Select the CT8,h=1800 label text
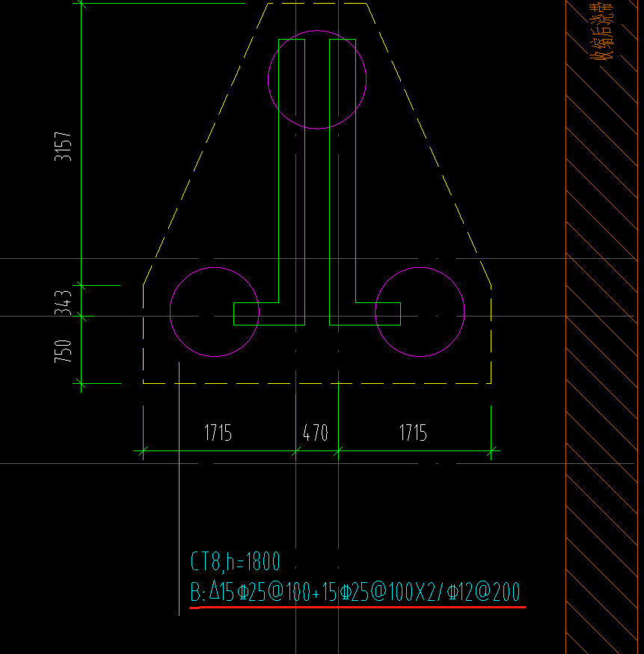 (x=236, y=561)
